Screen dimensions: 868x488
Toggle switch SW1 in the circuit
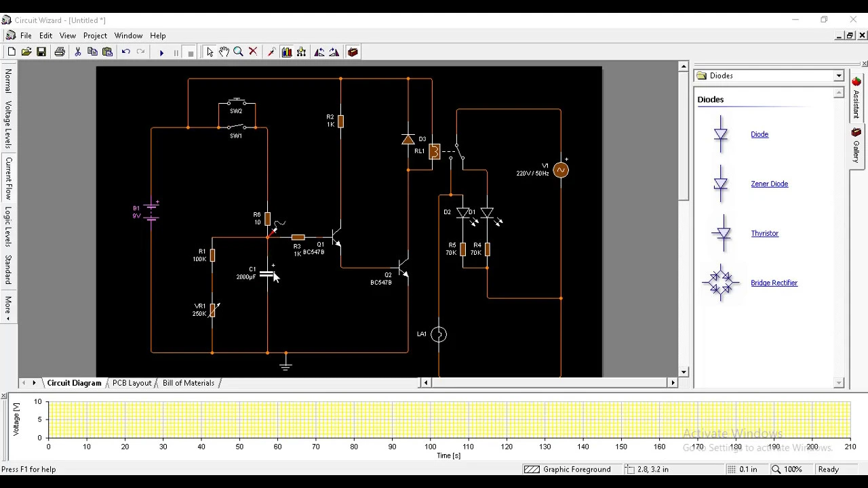pos(236,127)
